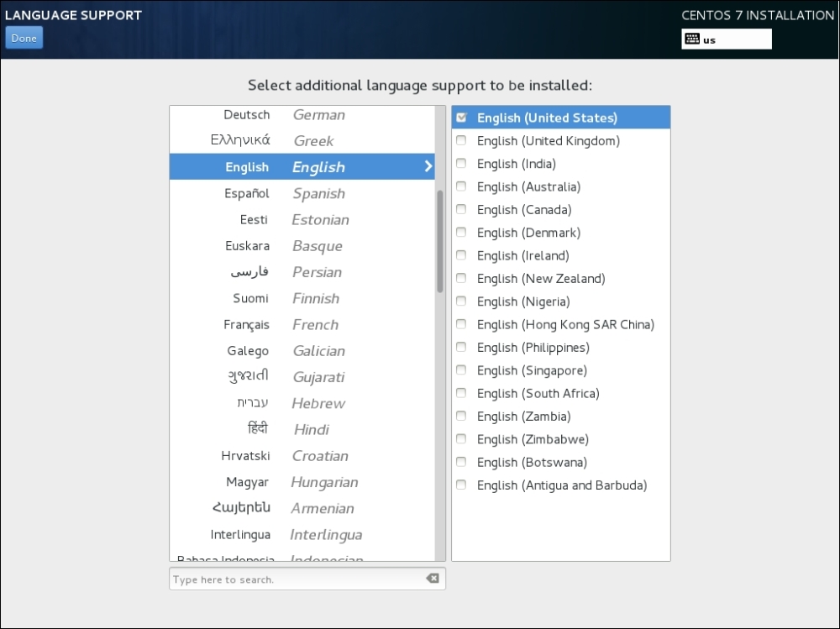Enable English (Antigua and Barbuda)
Viewport: 840px width, 629px height.
coord(461,485)
